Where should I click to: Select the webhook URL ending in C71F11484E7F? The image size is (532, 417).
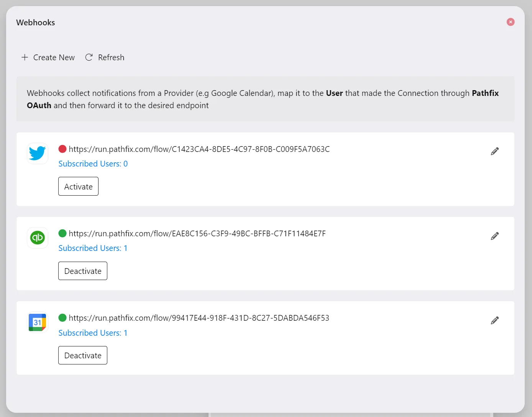coord(197,234)
